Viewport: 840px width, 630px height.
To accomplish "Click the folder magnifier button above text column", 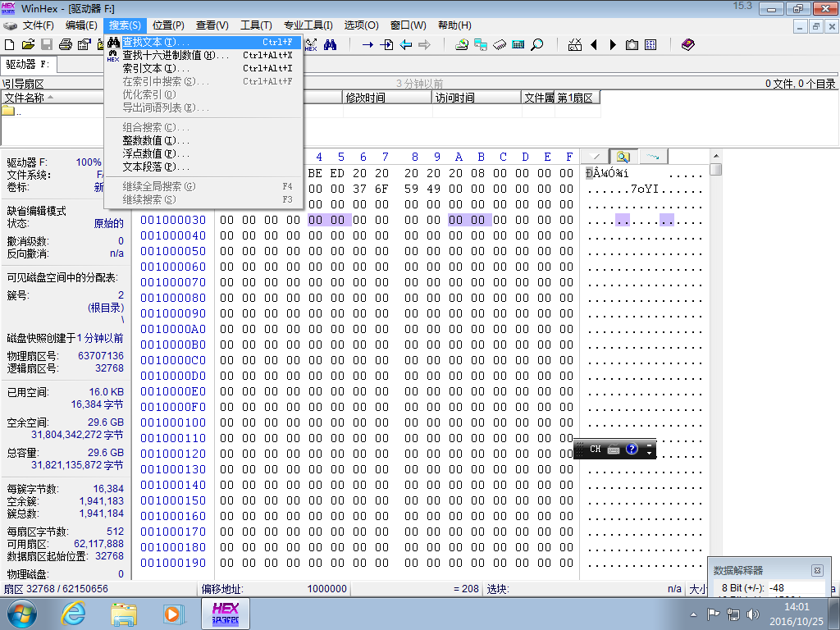I will coord(623,157).
